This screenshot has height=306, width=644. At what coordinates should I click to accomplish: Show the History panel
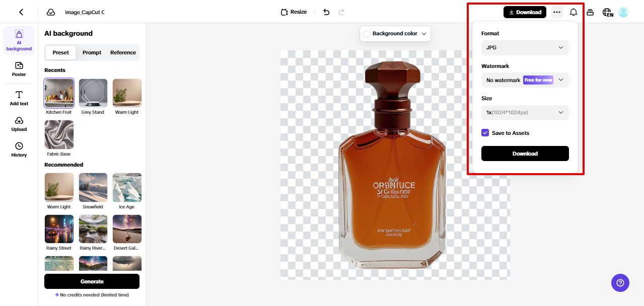[x=19, y=149]
